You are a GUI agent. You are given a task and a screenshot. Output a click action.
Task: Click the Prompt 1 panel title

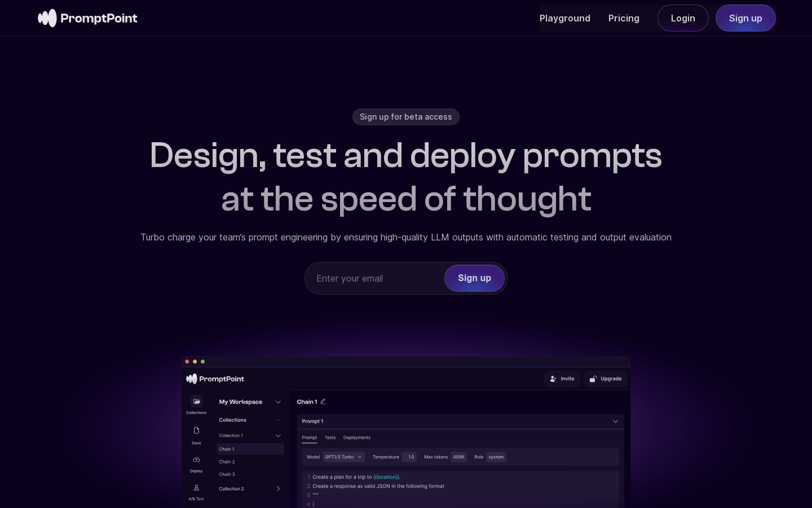coord(312,422)
